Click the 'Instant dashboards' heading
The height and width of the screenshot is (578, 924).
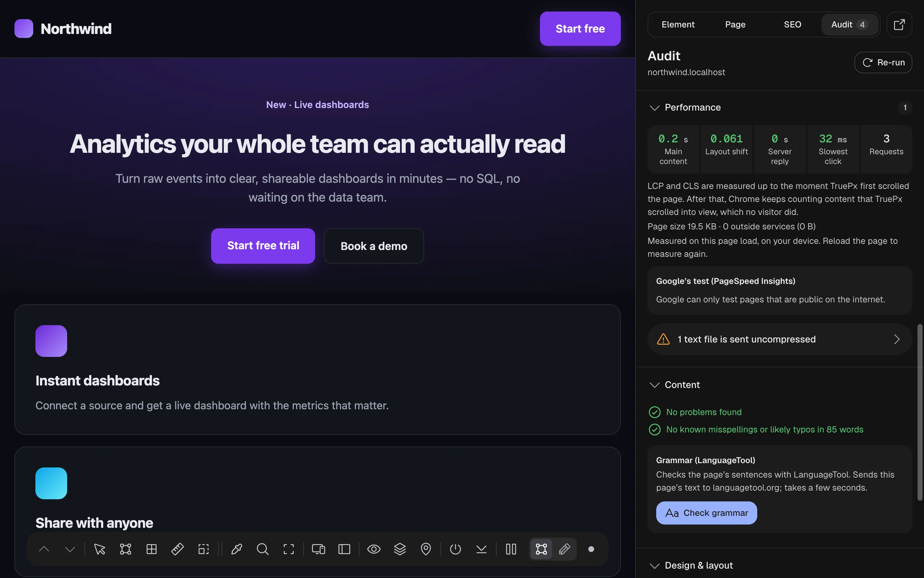97,381
